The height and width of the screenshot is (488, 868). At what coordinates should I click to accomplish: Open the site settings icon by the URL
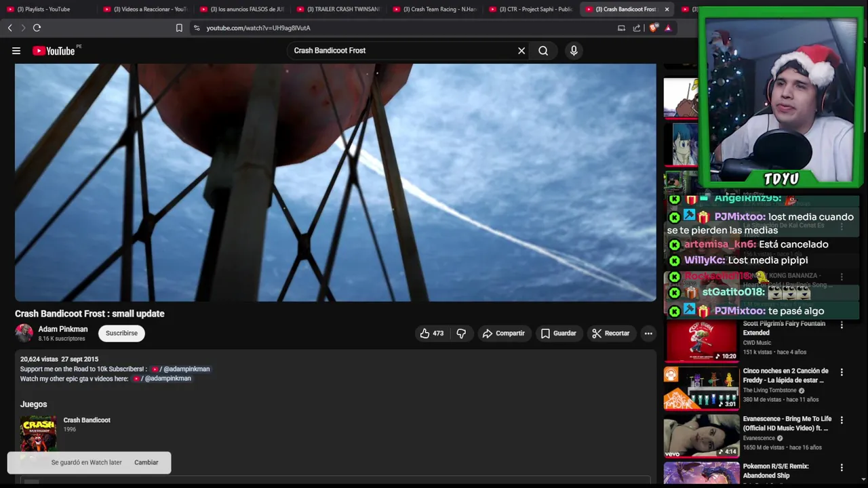pos(197,28)
